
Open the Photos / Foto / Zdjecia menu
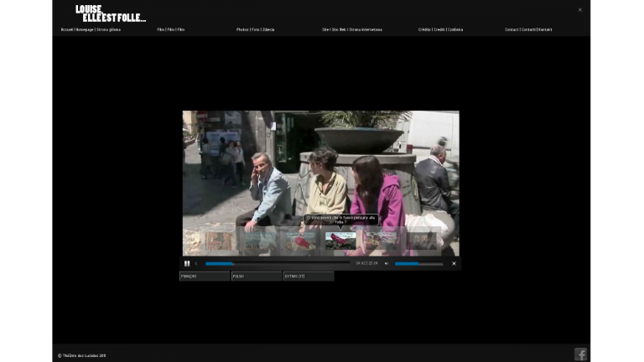[255, 29]
